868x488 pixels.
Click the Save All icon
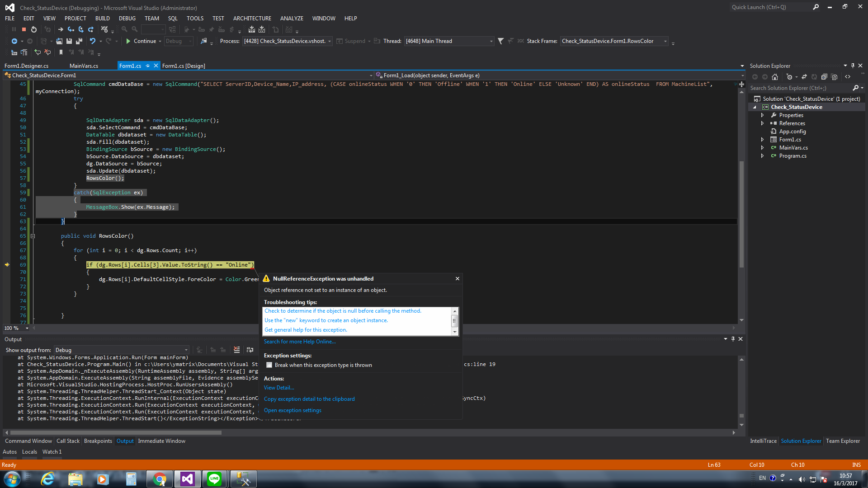79,41
